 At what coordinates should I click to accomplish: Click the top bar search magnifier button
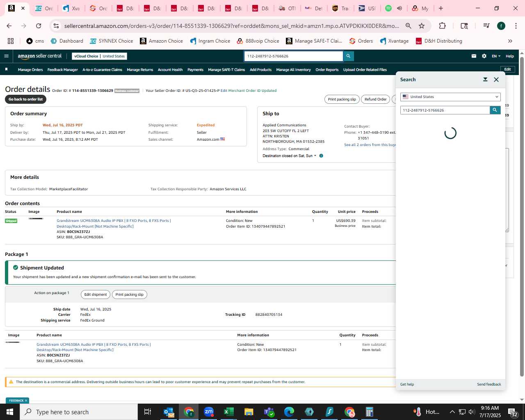pyautogui.click(x=348, y=56)
